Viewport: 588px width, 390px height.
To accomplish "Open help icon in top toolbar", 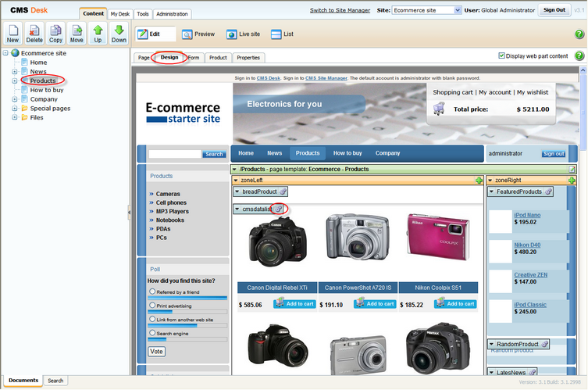I will click(x=579, y=34).
